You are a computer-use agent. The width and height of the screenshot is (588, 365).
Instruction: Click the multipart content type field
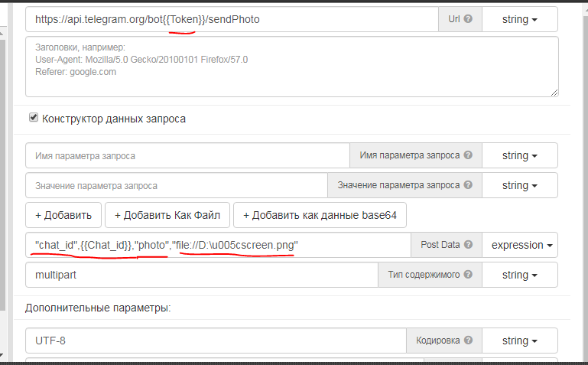(202, 275)
